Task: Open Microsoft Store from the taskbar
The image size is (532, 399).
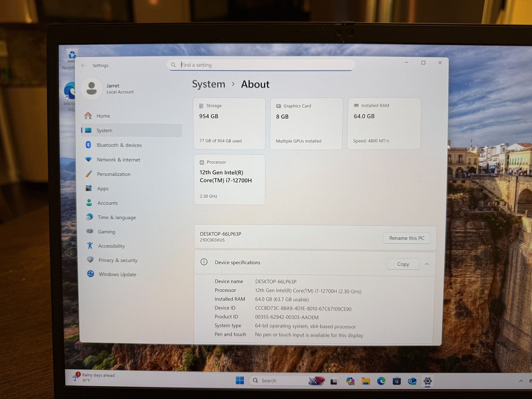Action: pos(397,382)
